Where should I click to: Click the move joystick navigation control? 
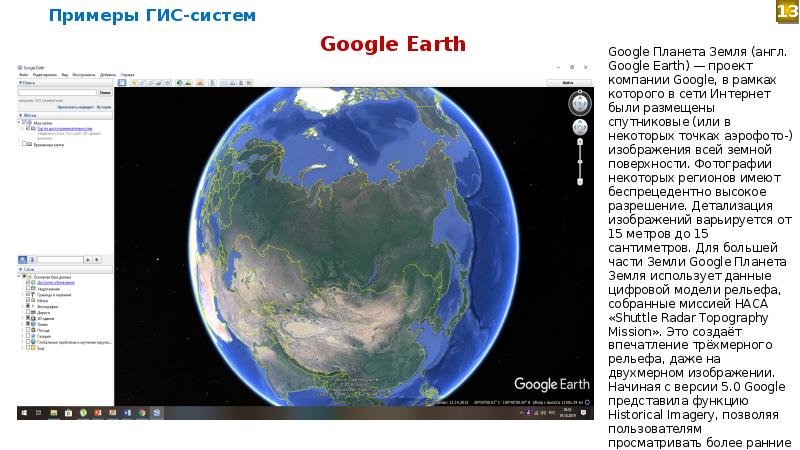pos(580,128)
